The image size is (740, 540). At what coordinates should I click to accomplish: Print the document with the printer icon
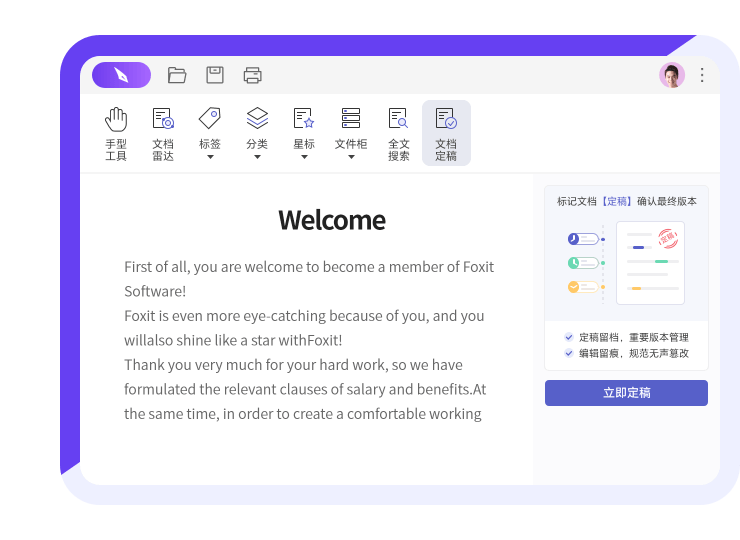tap(252, 75)
